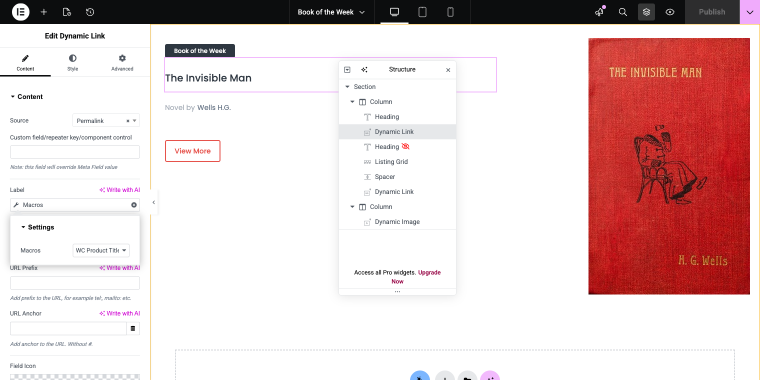Select the highlighted Dynamic Link in Structure
The image size is (760, 380).
pos(397,132)
